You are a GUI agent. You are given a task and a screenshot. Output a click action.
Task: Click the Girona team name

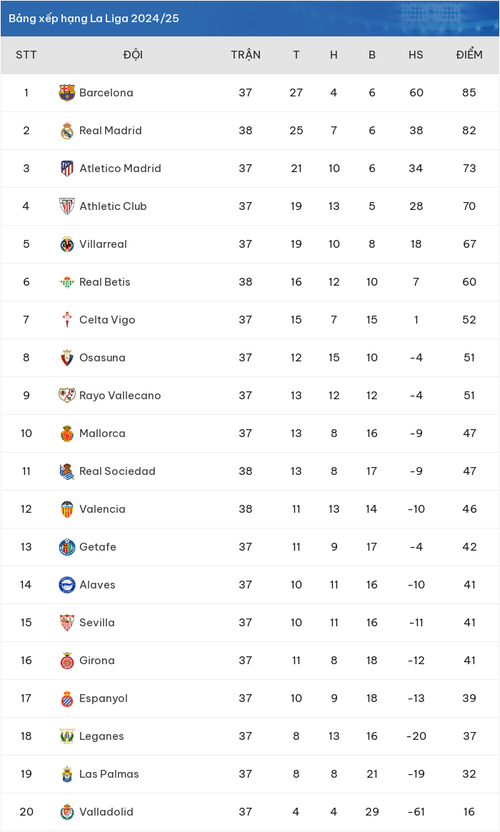click(97, 661)
